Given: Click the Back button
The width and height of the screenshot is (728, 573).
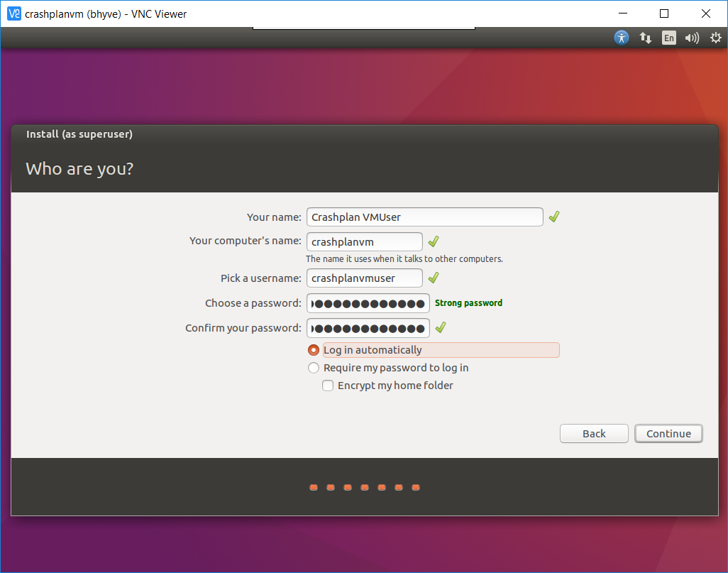Looking at the screenshot, I should [x=594, y=434].
